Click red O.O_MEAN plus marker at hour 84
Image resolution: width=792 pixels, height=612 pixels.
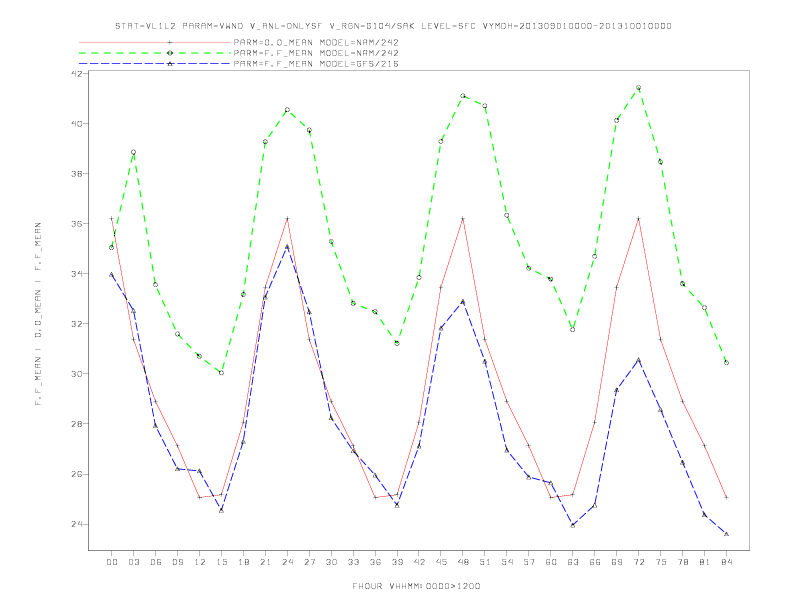(726, 497)
